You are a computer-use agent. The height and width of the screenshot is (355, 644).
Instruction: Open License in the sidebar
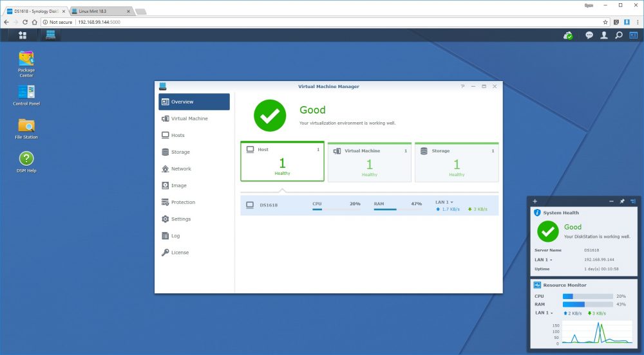194,253
